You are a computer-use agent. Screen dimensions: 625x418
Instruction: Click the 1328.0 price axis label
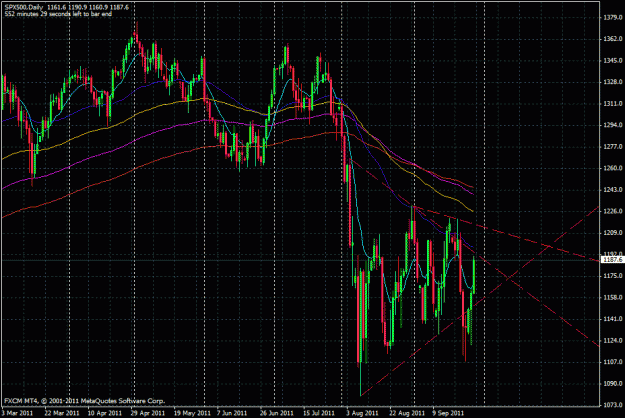(x=613, y=82)
